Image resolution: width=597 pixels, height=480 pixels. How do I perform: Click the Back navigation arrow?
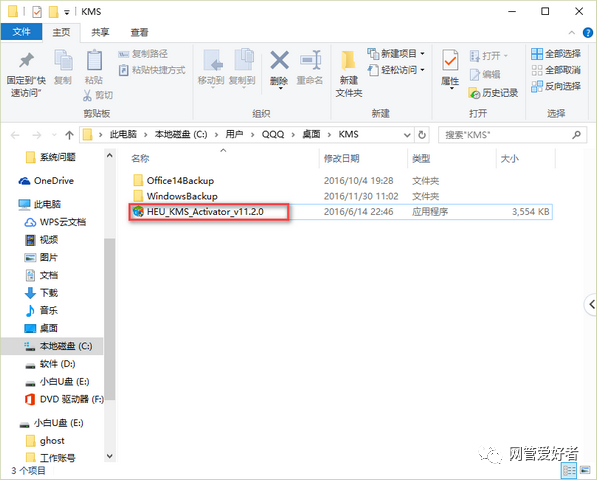(15, 135)
